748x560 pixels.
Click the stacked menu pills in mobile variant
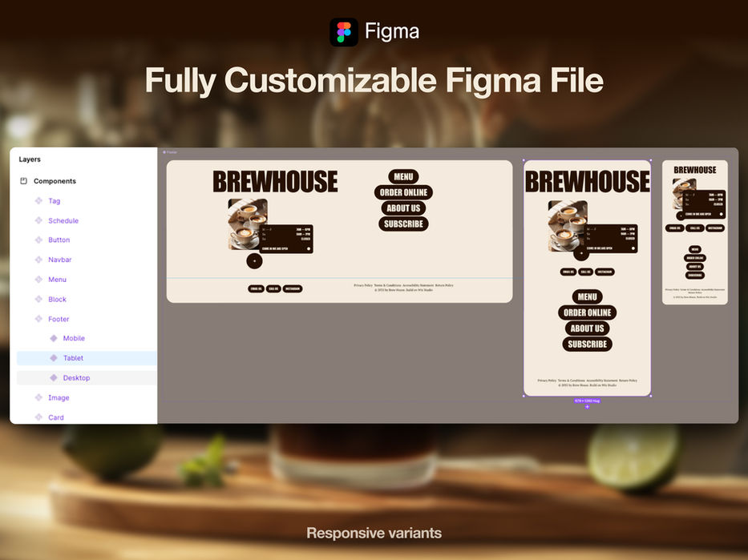[695, 262]
